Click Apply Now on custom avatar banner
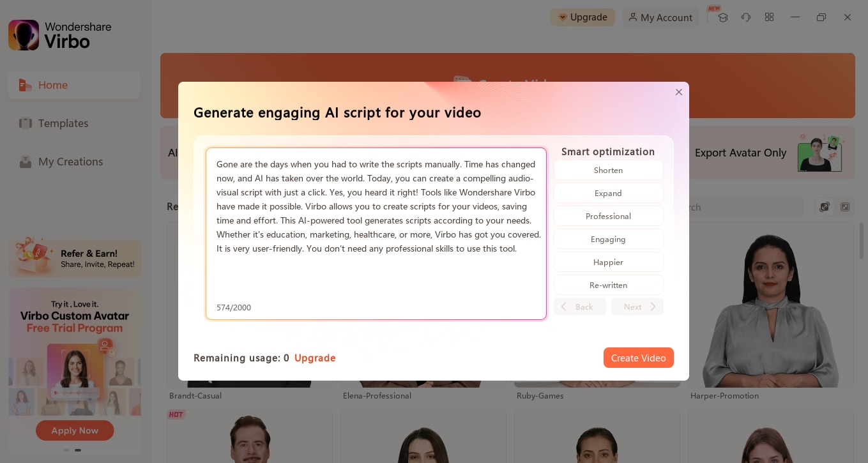The image size is (868, 463). click(75, 430)
